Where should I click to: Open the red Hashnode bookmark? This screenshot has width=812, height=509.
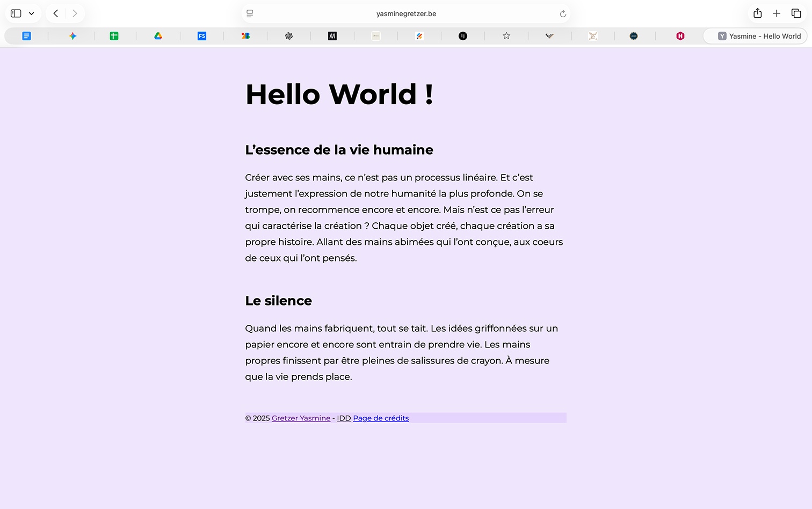click(681, 36)
